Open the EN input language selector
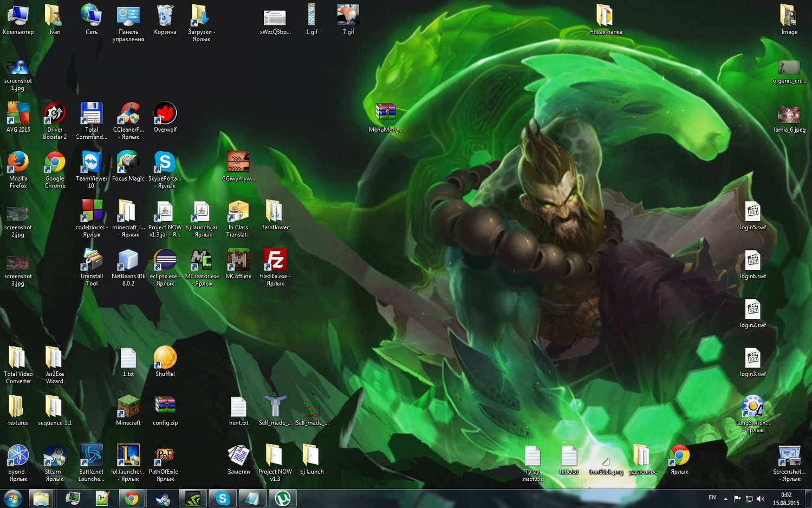 coord(712,498)
